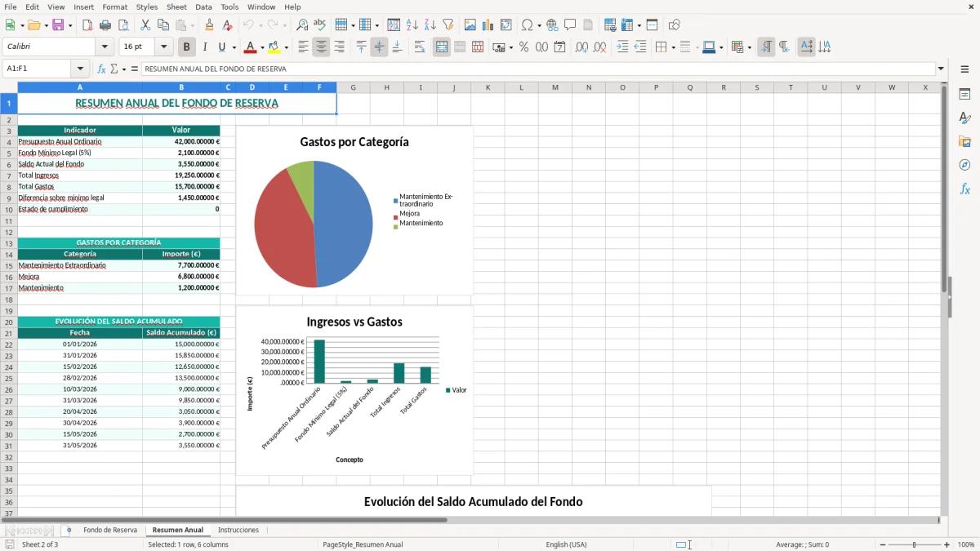Click the Save document icon
The width and height of the screenshot is (980, 551).
pos(58,25)
